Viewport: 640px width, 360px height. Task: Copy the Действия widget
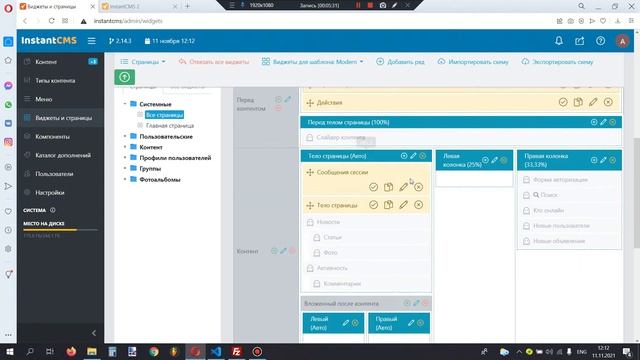pos(578,102)
